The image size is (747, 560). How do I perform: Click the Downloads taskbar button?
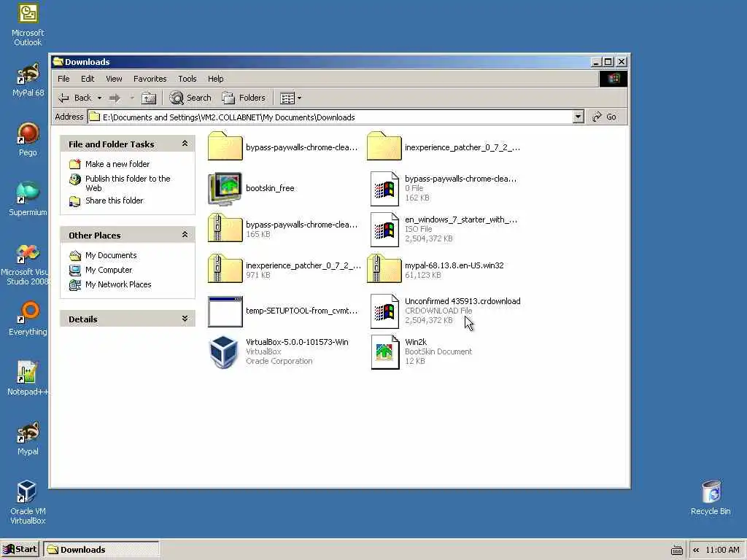pyautogui.click(x=101, y=550)
